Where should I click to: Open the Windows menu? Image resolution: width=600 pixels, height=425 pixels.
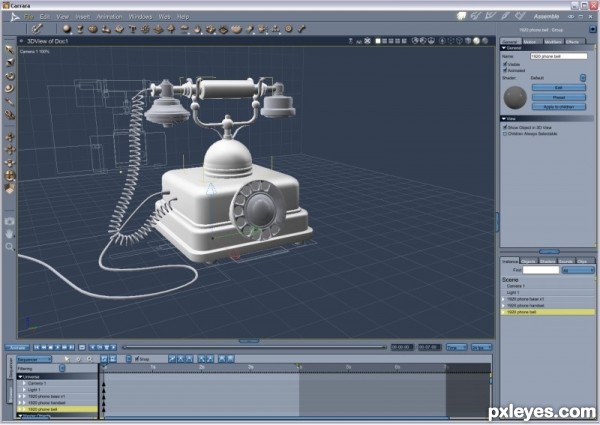click(140, 17)
